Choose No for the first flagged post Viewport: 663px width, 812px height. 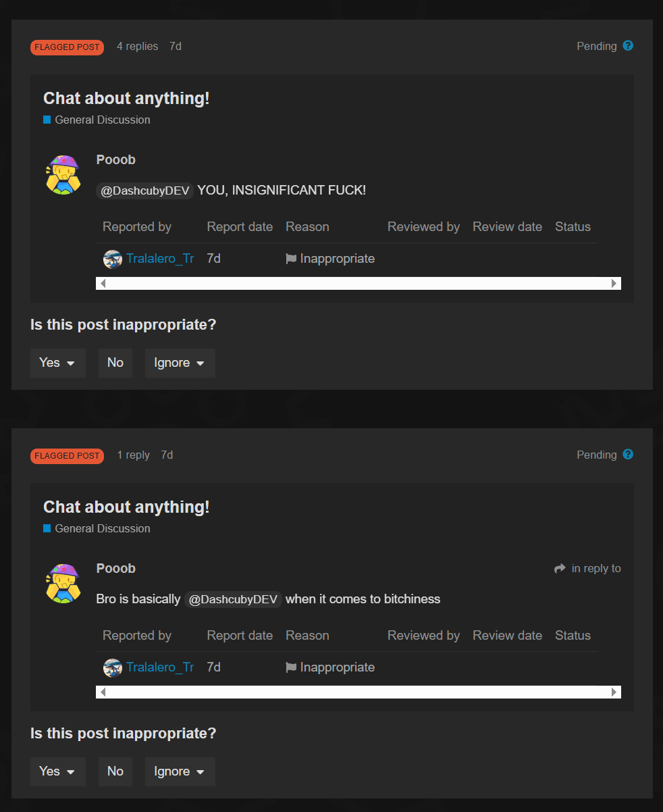115,363
